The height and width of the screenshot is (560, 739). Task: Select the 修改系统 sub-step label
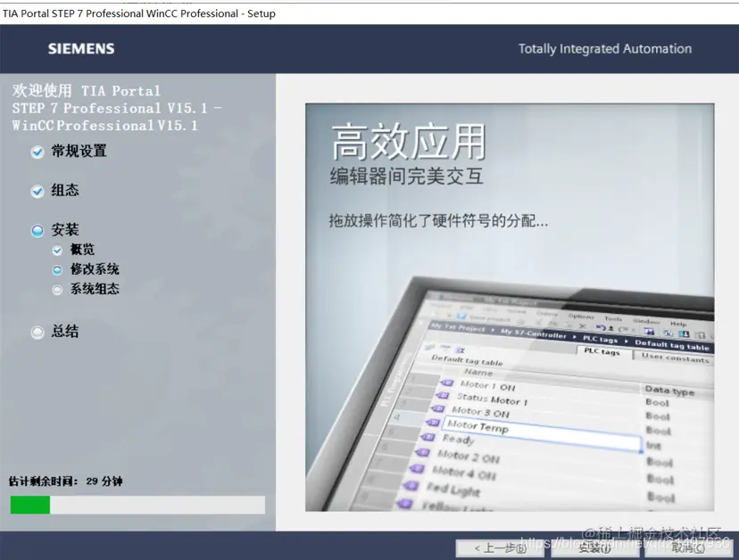point(95,269)
